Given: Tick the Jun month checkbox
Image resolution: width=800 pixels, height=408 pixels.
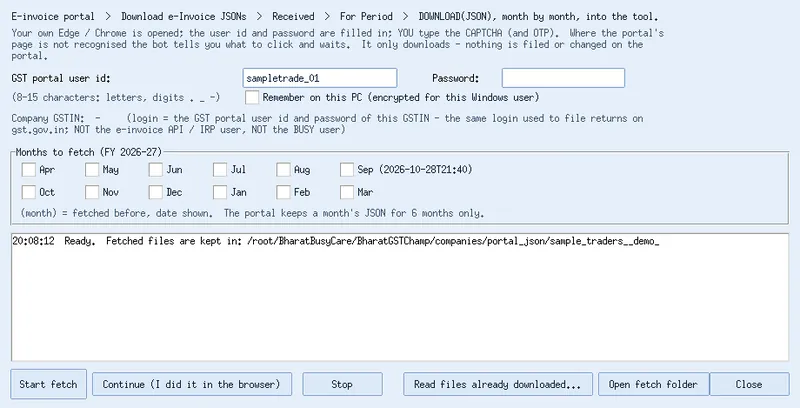Looking at the screenshot, I should click(156, 169).
